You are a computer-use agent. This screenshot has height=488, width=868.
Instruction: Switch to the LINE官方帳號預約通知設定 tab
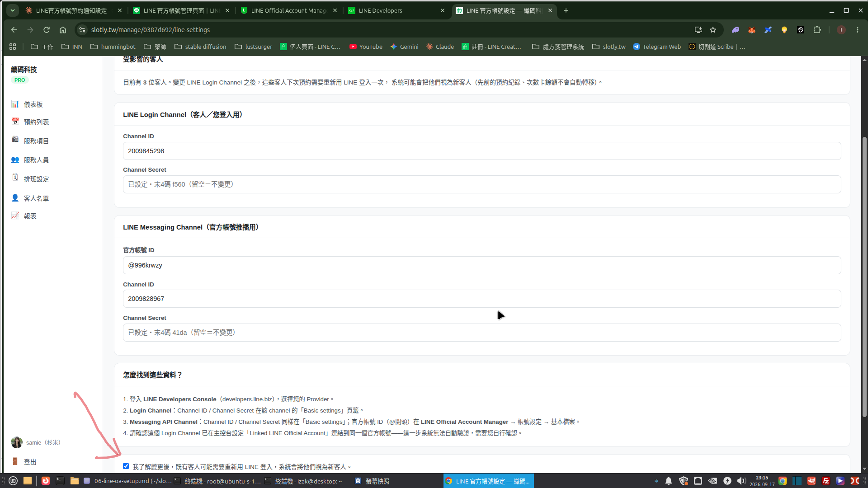73,10
